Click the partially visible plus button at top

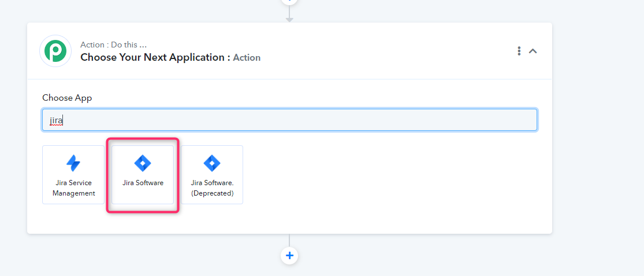click(289, 2)
